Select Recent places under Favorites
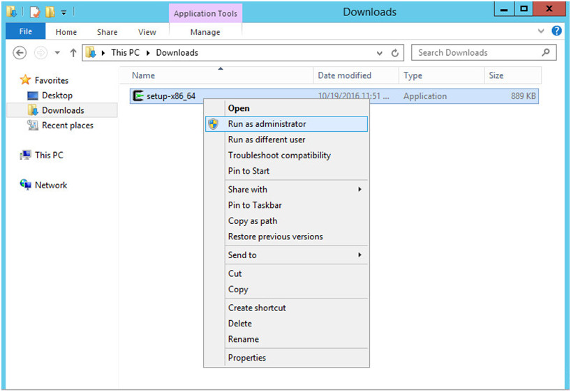Image resolution: width=571 pixels, height=392 pixels. click(68, 126)
